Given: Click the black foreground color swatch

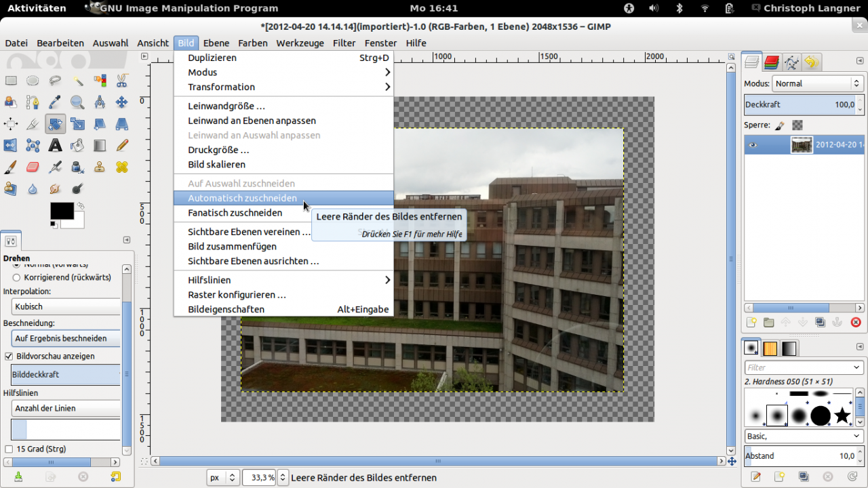Looking at the screenshot, I should click(x=62, y=211).
